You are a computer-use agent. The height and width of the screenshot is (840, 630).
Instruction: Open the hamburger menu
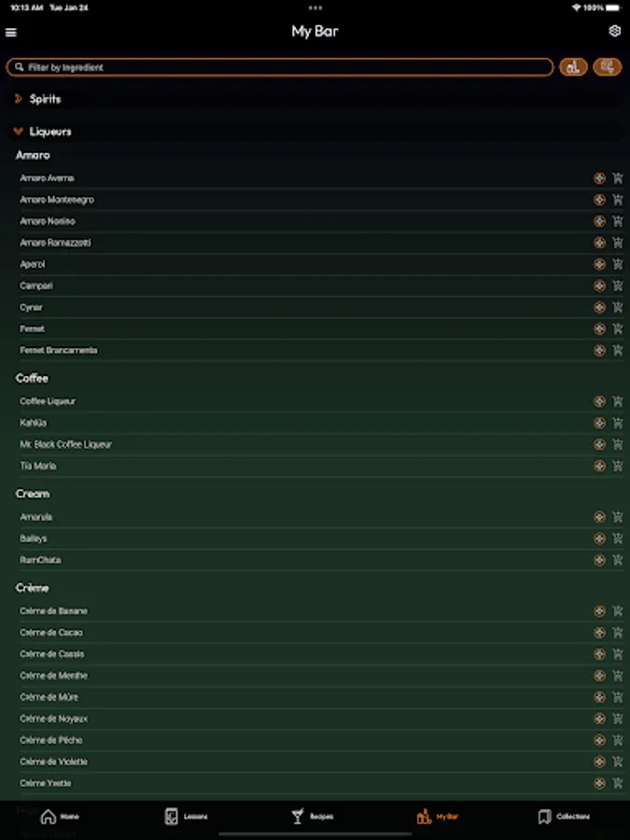pyautogui.click(x=10, y=32)
